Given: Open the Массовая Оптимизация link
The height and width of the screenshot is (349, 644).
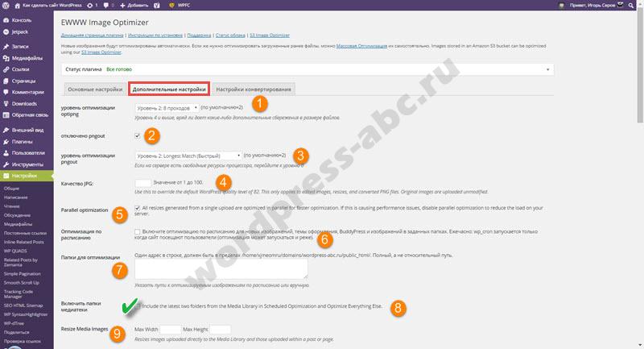Looking at the screenshot, I should click(361, 46).
